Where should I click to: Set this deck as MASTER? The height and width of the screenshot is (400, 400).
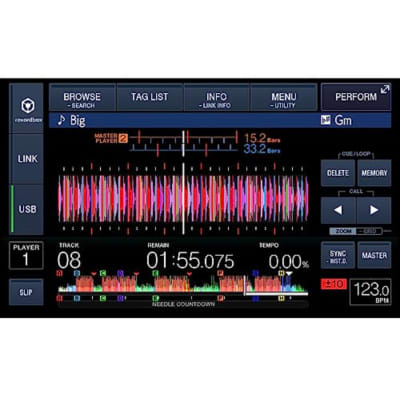(374, 256)
